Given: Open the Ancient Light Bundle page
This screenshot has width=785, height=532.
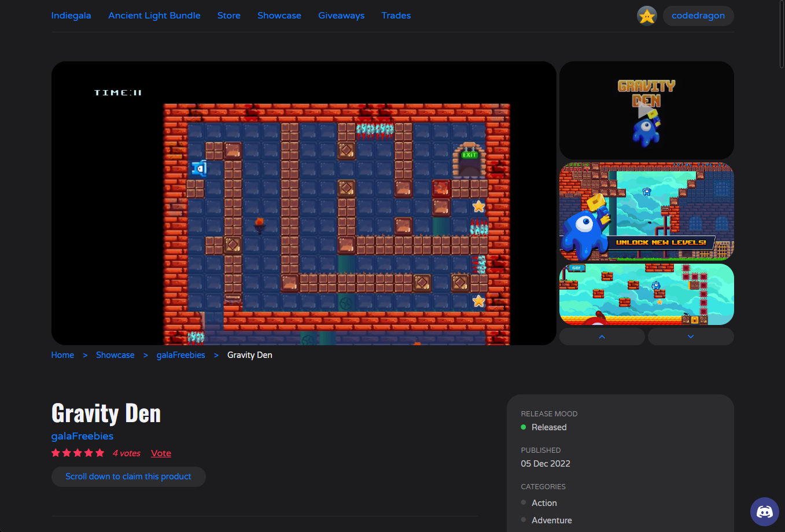Looking at the screenshot, I should click(x=154, y=16).
